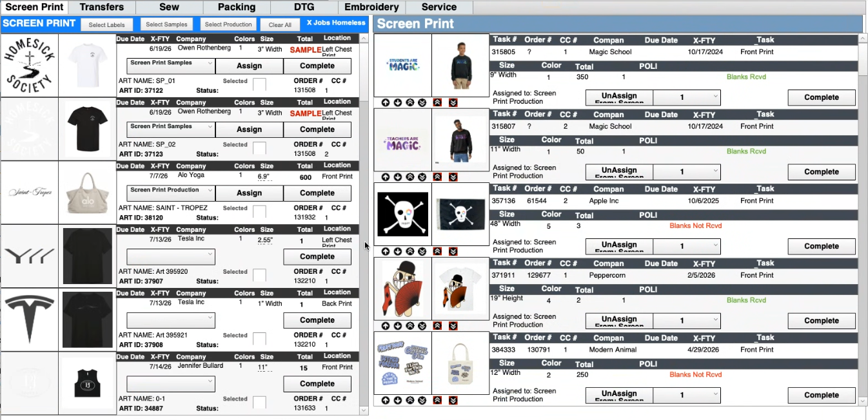Click the Clear All button
The width and height of the screenshot is (868, 420).
pos(280,24)
